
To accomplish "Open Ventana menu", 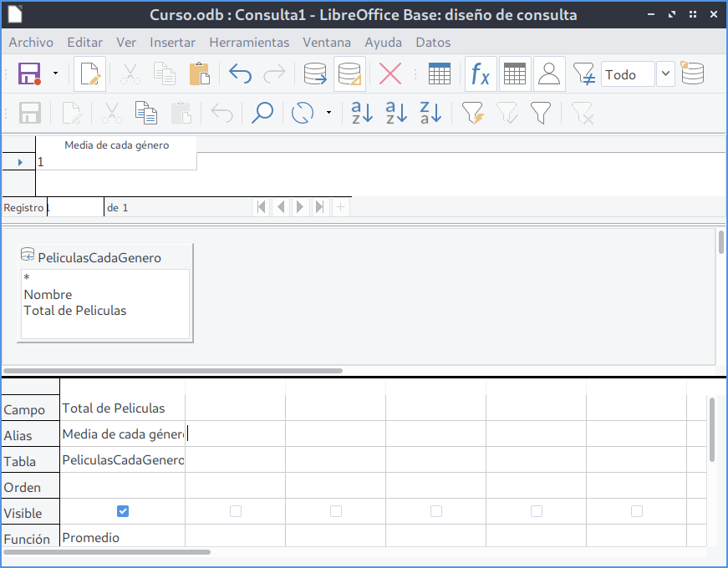I will tap(327, 43).
